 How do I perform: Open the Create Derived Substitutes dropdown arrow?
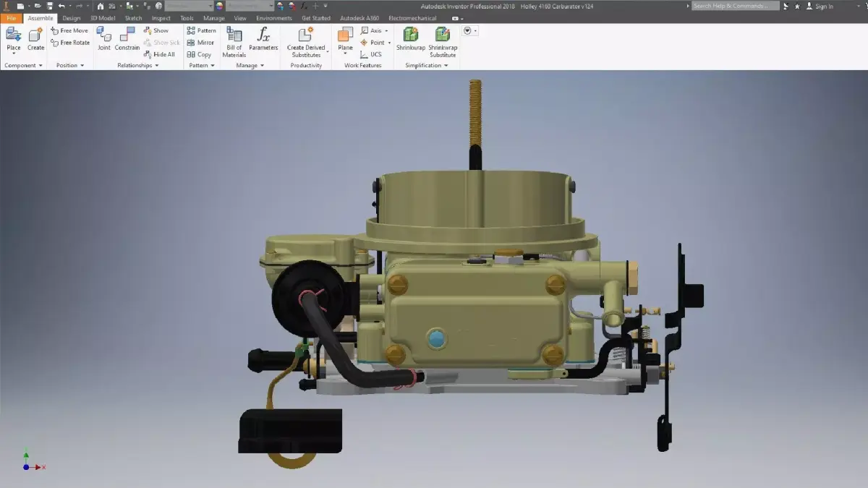[328, 51]
